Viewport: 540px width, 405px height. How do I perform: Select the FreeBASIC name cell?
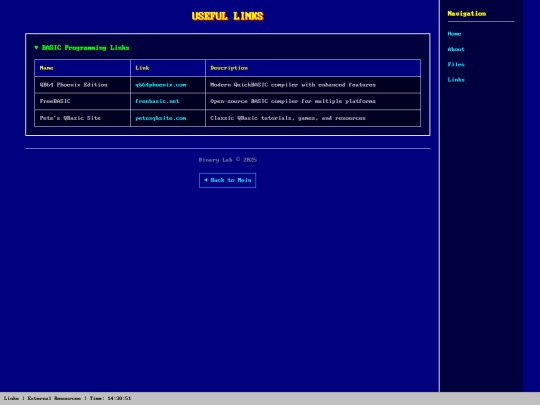pos(82,101)
